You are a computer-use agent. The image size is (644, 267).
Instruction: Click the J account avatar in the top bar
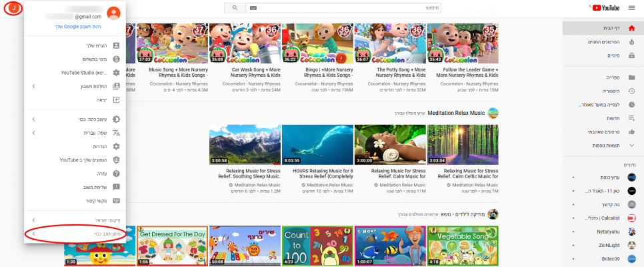click(13, 8)
